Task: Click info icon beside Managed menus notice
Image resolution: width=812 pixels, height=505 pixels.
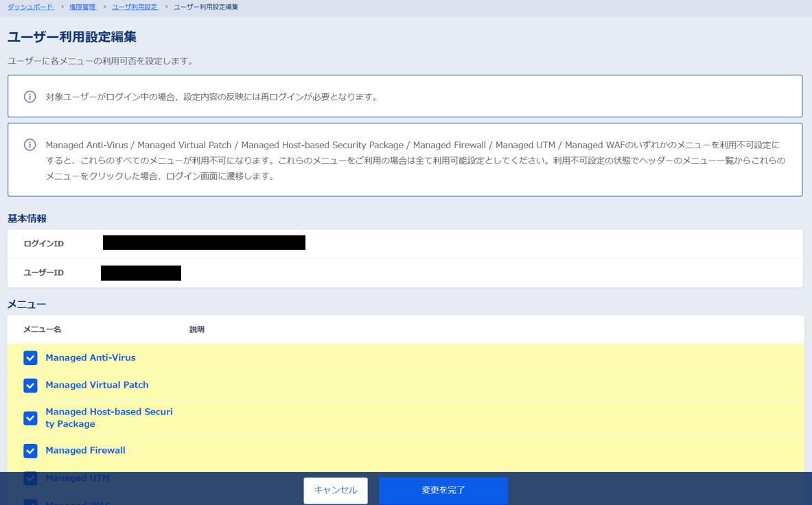Action: tap(30, 145)
